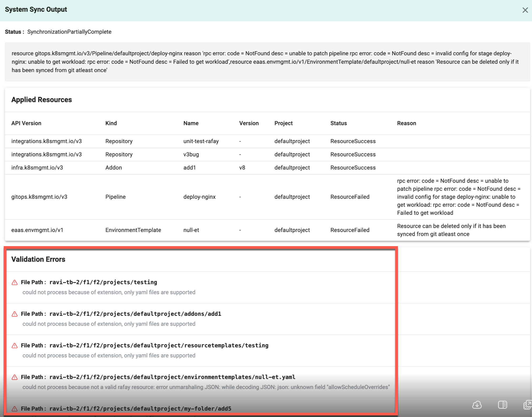Click warning icon beside null-et.yaml path
Viewport: 532px width, 417px height.
click(15, 377)
